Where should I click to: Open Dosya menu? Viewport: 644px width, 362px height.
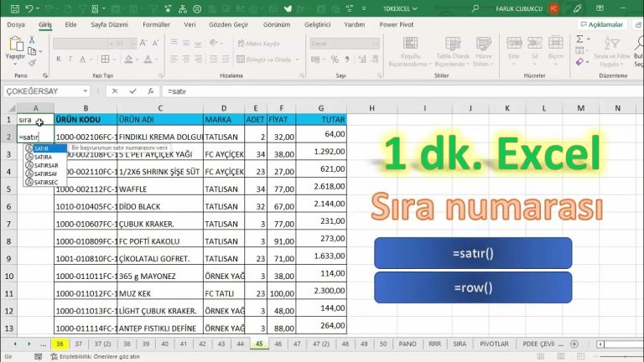[x=16, y=24]
